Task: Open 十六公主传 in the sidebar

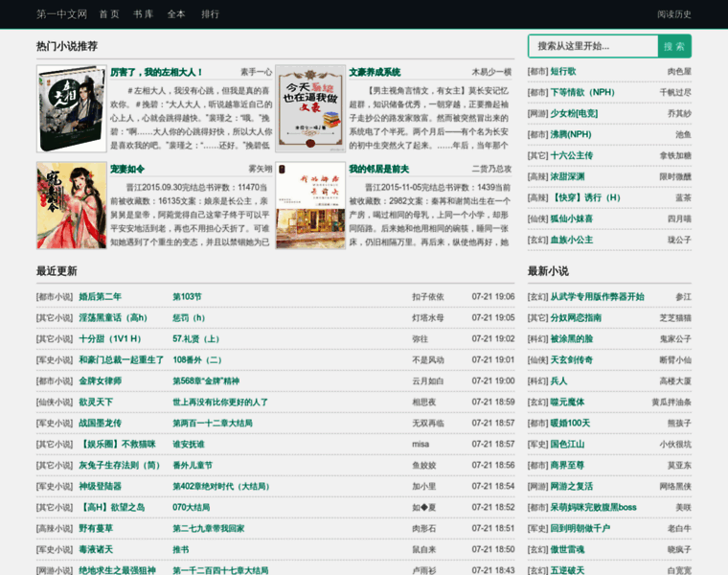Action: [572, 155]
